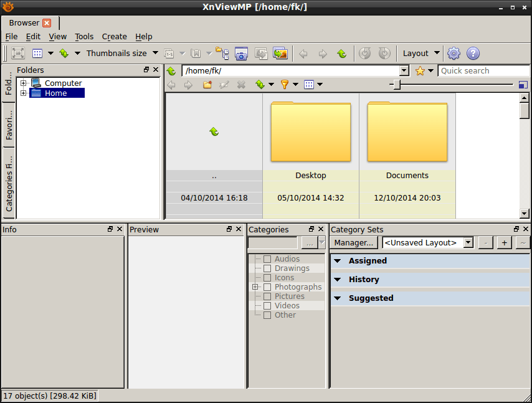The height and width of the screenshot is (403, 532).
Task: Open the capture screenshot camera icon
Action: point(241,54)
